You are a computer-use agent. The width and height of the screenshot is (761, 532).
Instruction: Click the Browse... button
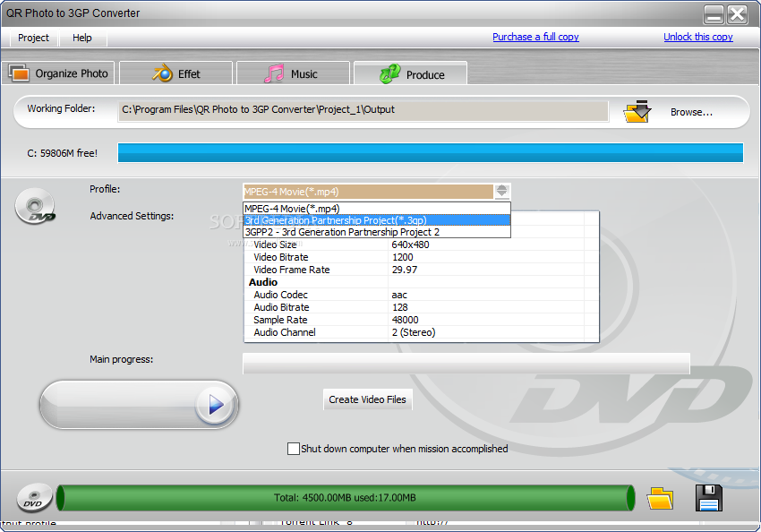(691, 112)
